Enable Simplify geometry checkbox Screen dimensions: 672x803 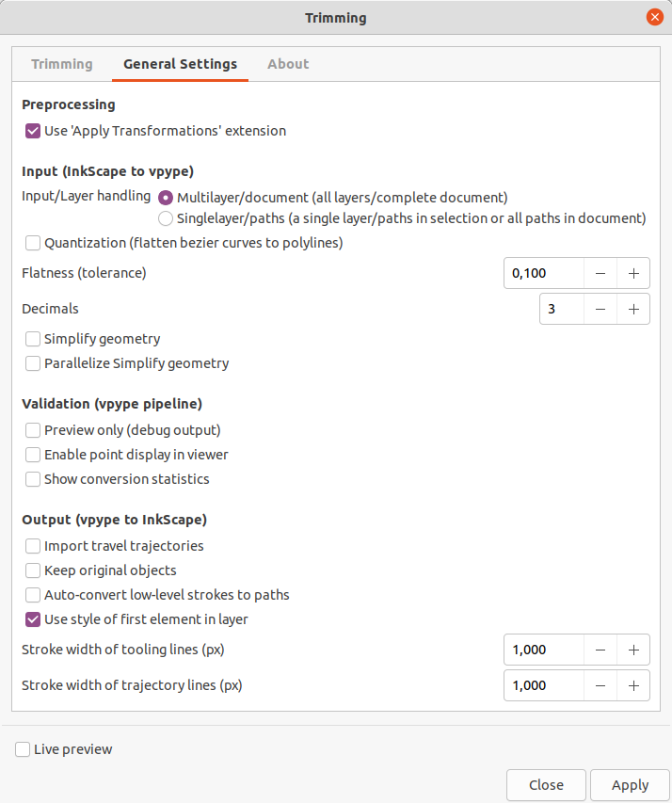pos(33,339)
